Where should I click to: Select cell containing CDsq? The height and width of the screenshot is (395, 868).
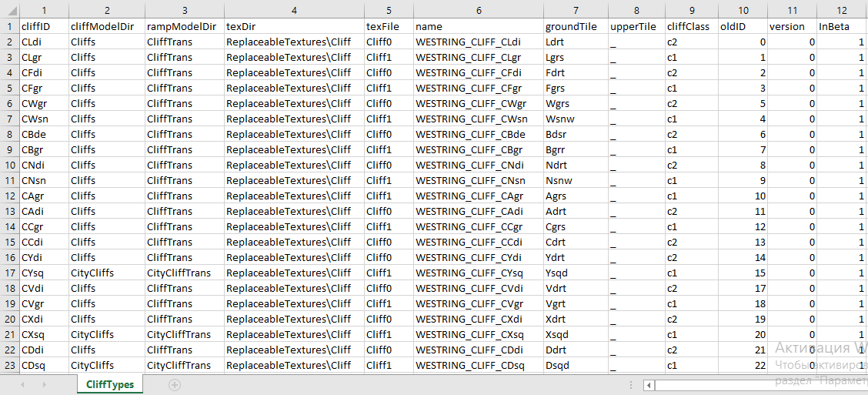click(44, 365)
